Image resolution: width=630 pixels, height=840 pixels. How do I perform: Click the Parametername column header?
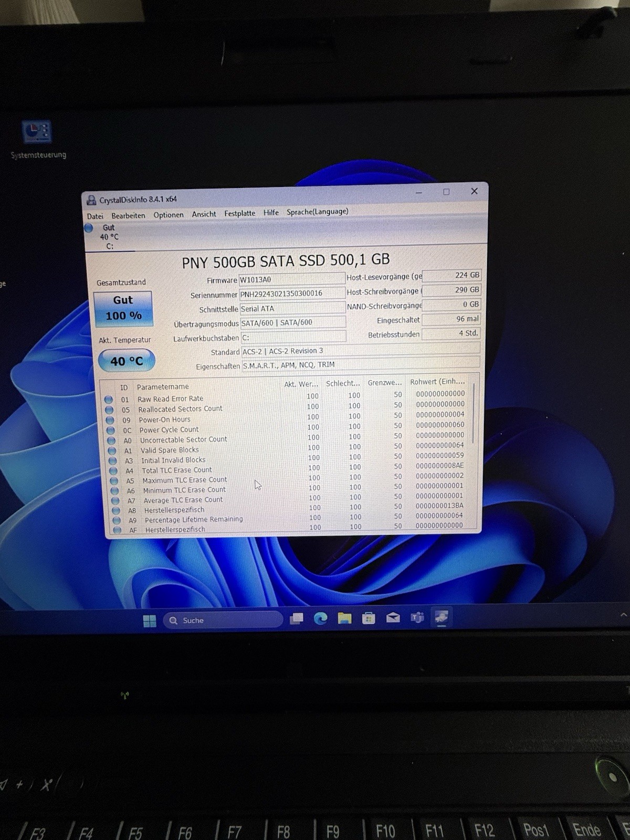pyautogui.click(x=163, y=387)
